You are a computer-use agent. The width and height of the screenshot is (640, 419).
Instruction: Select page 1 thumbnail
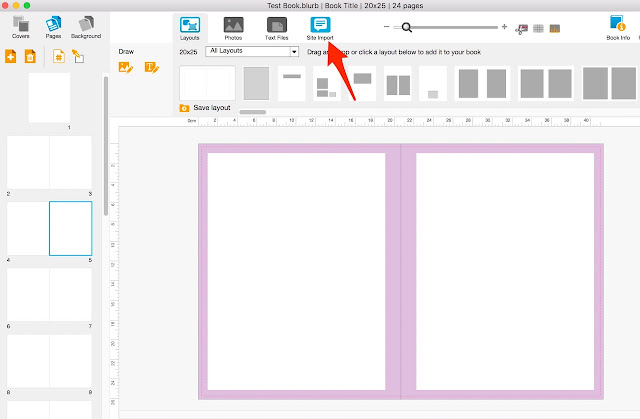pyautogui.click(x=49, y=98)
